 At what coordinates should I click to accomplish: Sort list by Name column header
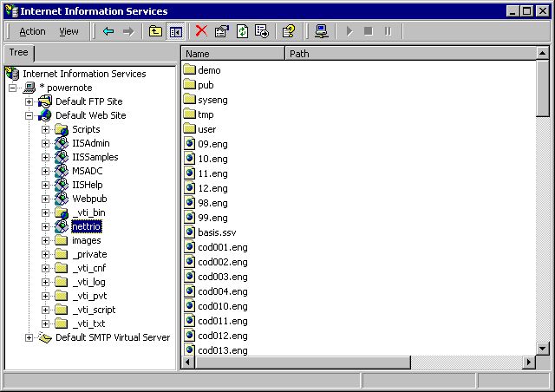[232, 54]
